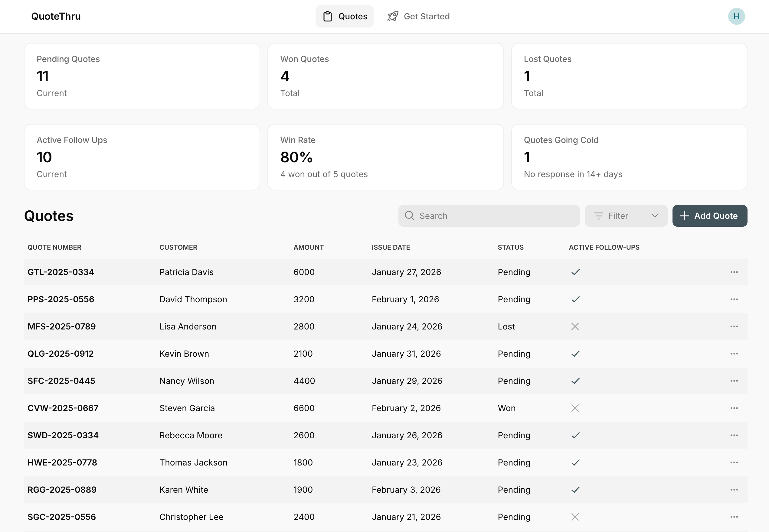This screenshot has width=769, height=532.
Task: Open actions dropdown for SGC-2025-0556
Action: pos(734,517)
